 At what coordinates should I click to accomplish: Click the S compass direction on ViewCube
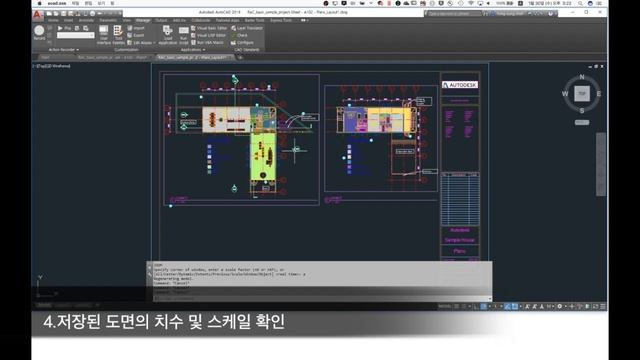[x=582, y=110]
